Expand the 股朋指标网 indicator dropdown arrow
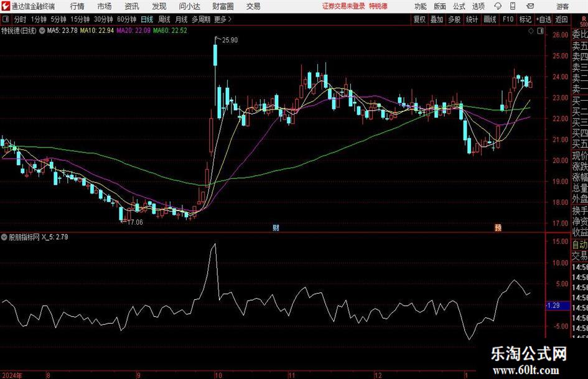588x379 pixels. point(4,237)
